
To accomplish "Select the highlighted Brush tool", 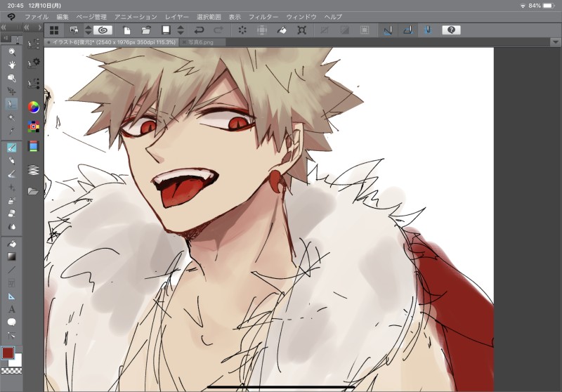I will tap(12, 148).
